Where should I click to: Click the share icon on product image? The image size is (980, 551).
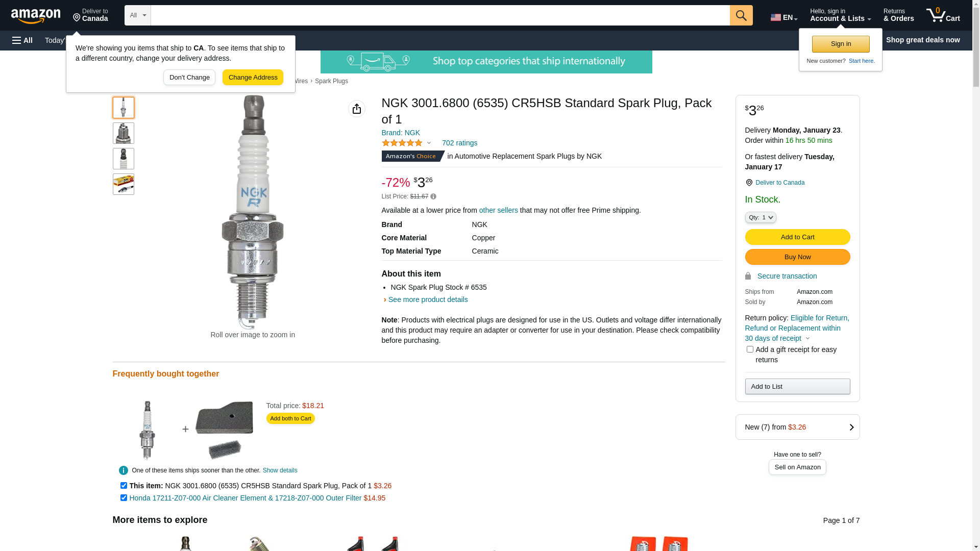point(357,109)
